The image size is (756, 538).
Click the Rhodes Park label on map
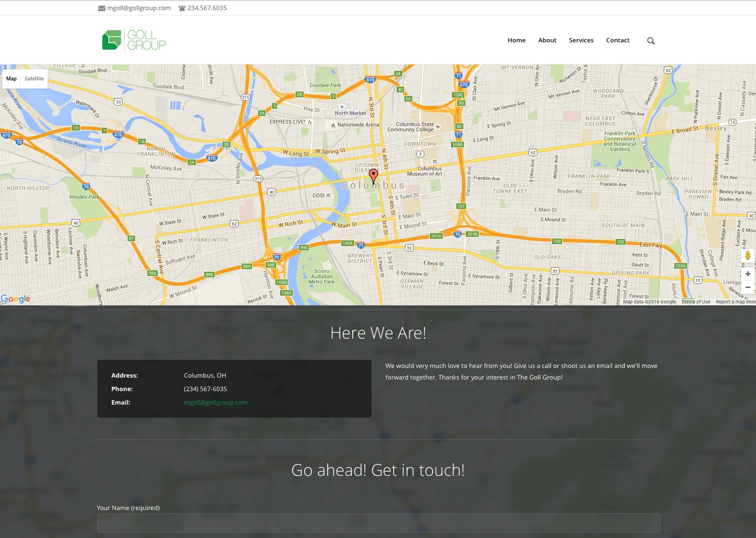[84, 197]
